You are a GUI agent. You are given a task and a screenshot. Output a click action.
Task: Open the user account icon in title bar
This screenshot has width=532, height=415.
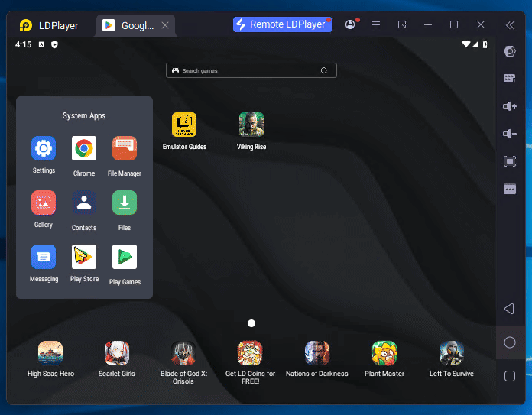350,24
